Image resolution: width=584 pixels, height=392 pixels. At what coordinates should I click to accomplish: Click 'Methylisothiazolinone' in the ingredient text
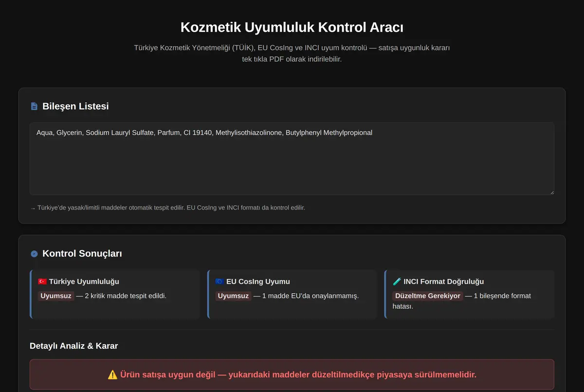tap(249, 132)
